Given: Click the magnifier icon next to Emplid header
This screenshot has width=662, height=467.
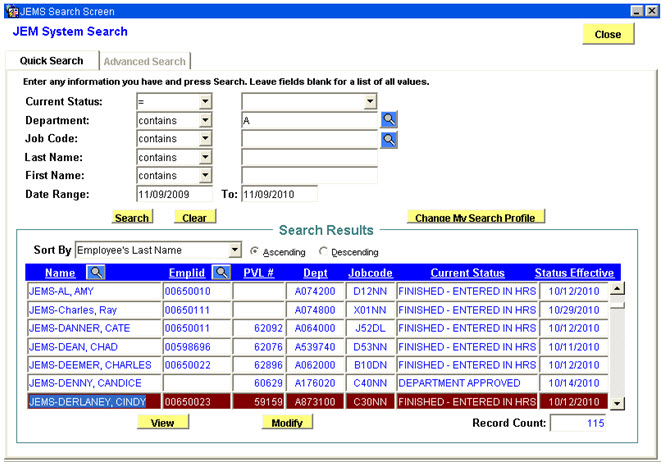Looking at the screenshot, I should (221, 272).
